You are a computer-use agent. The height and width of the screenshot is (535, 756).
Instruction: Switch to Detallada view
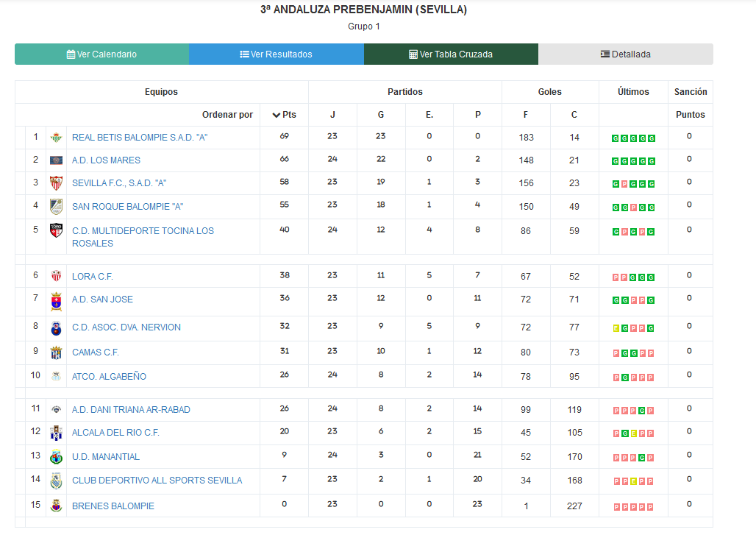tap(626, 54)
